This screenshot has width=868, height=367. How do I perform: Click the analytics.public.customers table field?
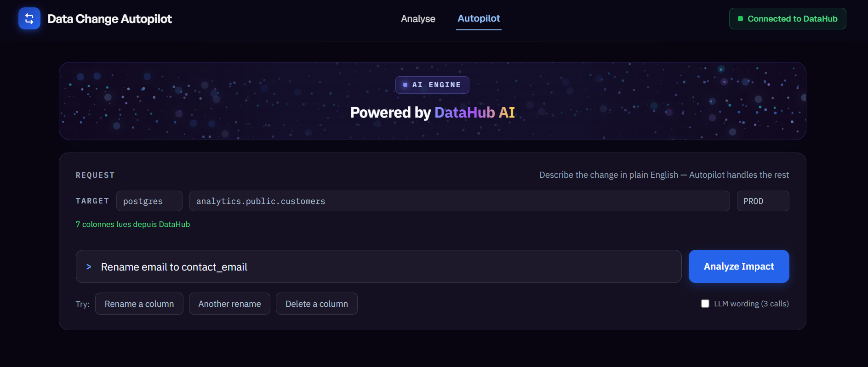click(x=459, y=201)
